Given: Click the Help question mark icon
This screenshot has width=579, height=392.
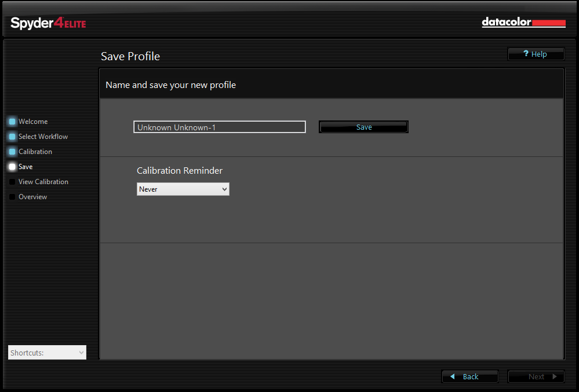Looking at the screenshot, I should tap(525, 54).
